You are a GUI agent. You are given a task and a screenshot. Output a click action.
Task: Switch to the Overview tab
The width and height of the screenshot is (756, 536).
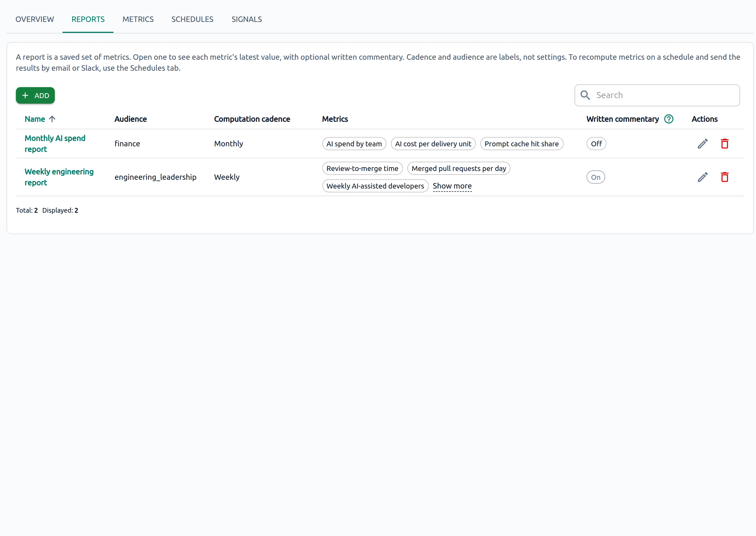tap(35, 19)
